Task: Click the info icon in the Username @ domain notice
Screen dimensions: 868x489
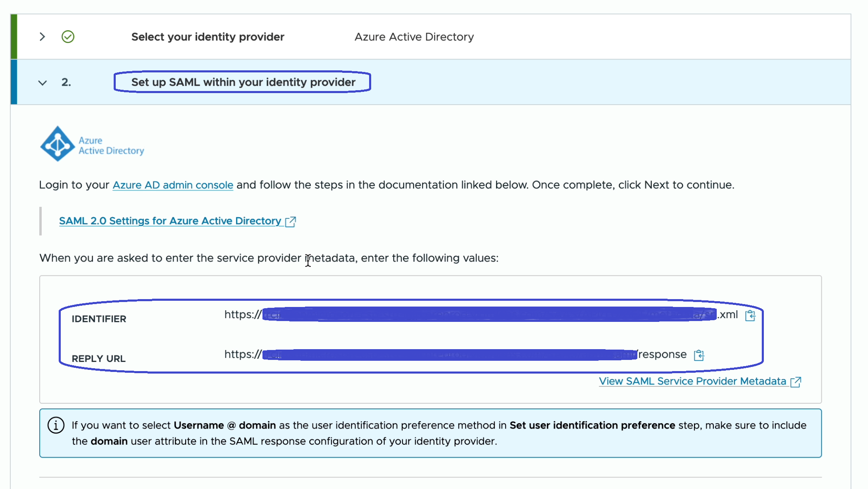Action: (x=56, y=425)
